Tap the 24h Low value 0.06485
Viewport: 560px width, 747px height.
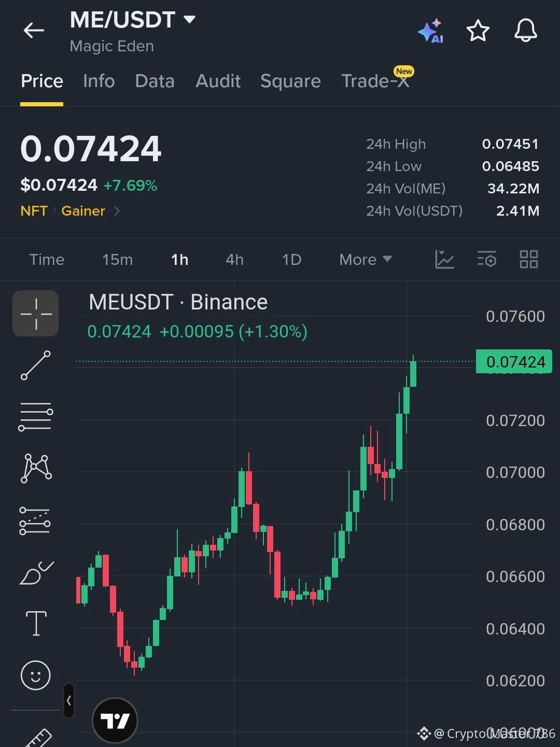(x=510, y=166)
